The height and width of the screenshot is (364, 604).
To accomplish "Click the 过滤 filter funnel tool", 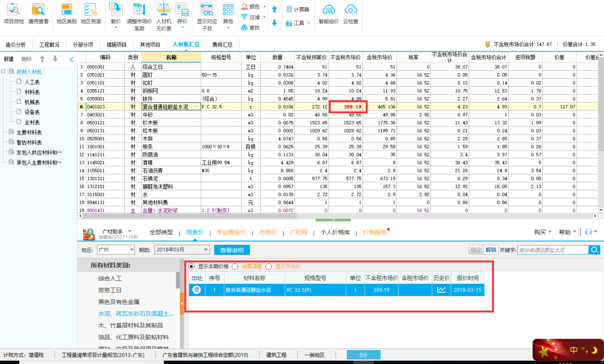I will pos(250,17).
